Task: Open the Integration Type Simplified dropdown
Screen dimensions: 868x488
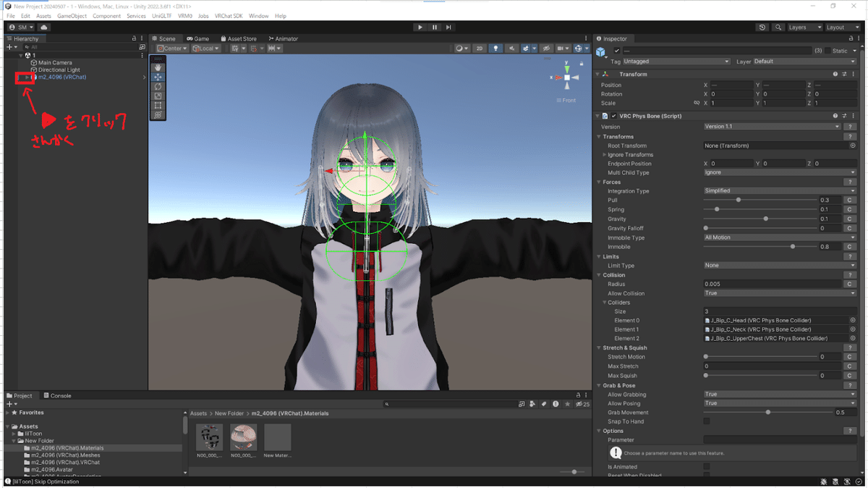Action: click(x=780, y=191)
